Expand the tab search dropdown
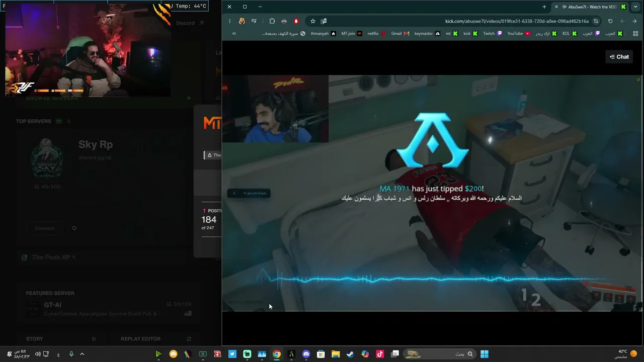Viewport: 644px width, 362px height. tap(635, 7)
